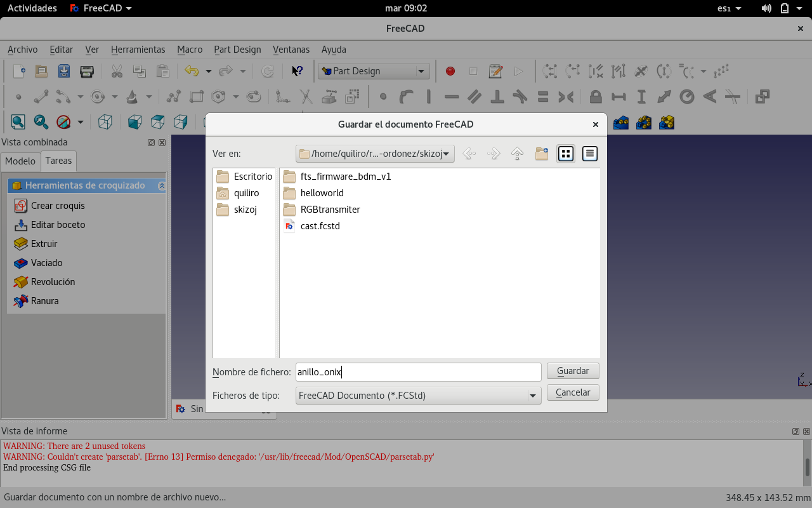Switch to axonometric cube view icon
Image resolution: width=812 pixels, height=508 pixels.
pos(105,121)
